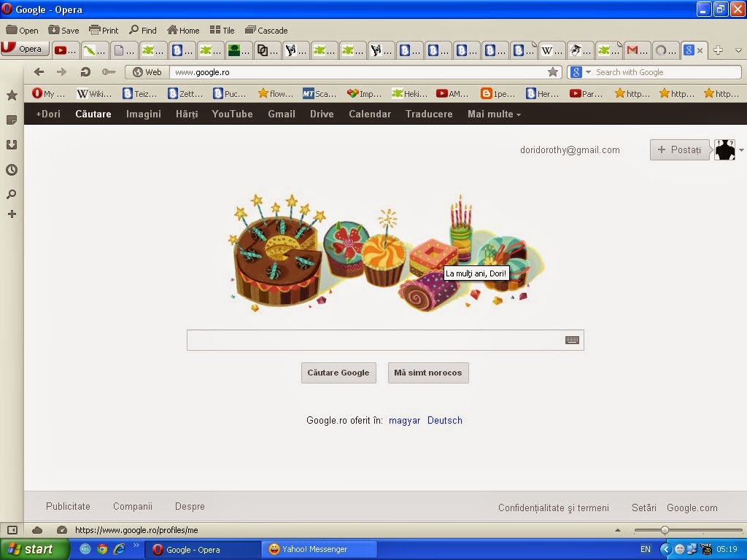This screenshot has height=560, width=747.
Task: Select Hărți in Google bar
Action: tap(187, 114)
